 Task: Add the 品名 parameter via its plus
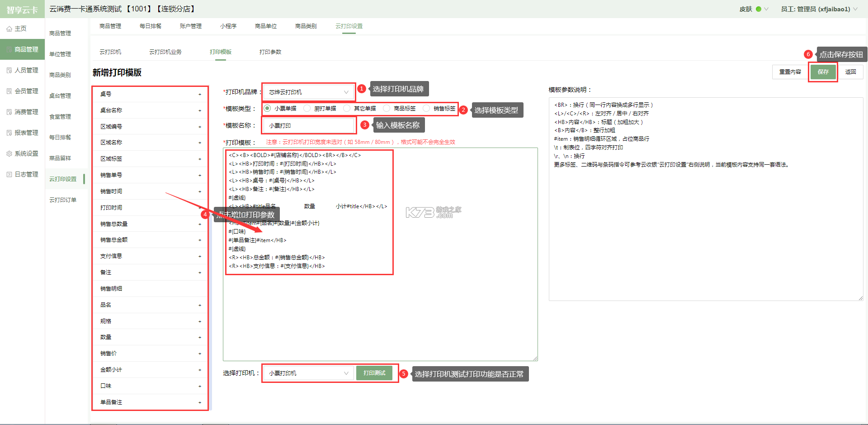200,306
